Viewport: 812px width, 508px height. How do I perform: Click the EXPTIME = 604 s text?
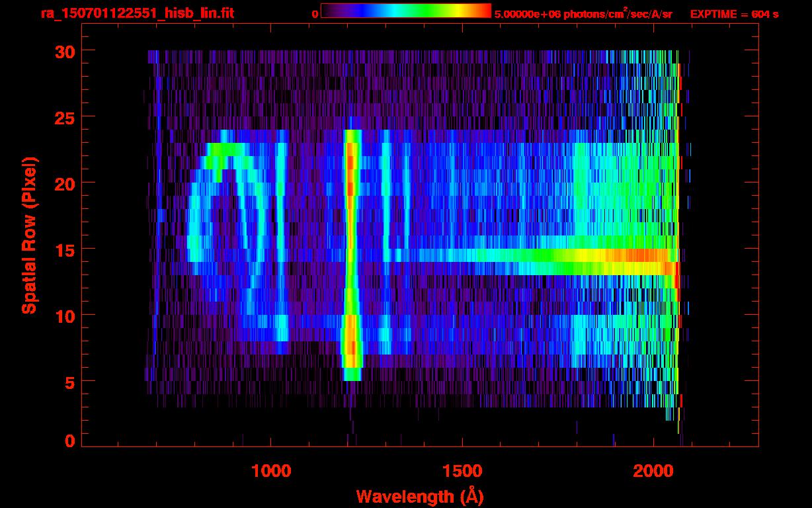pyautogui.click(x=734, y=14)
